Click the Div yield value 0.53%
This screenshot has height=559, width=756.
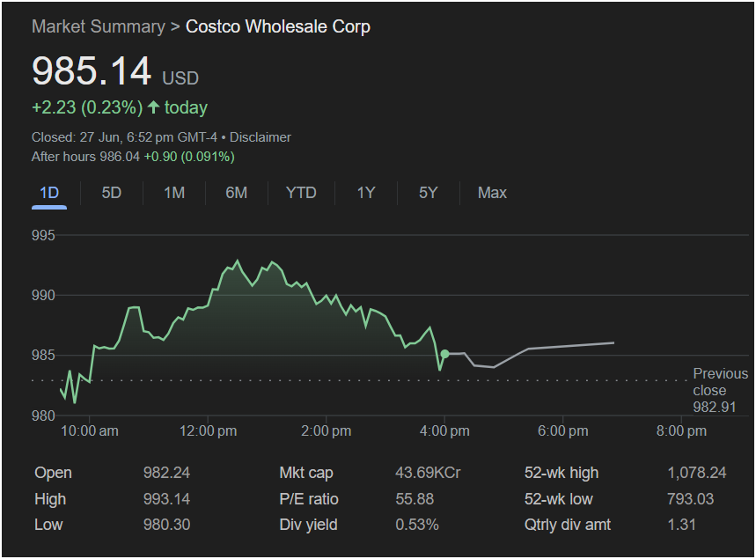tap(417, 525)
